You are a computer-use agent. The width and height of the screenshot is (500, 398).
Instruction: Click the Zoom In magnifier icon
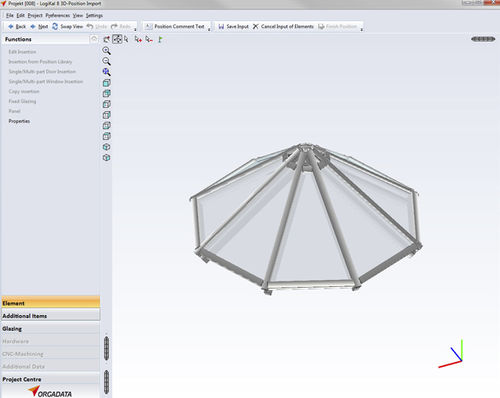click(x=106, y=51)
